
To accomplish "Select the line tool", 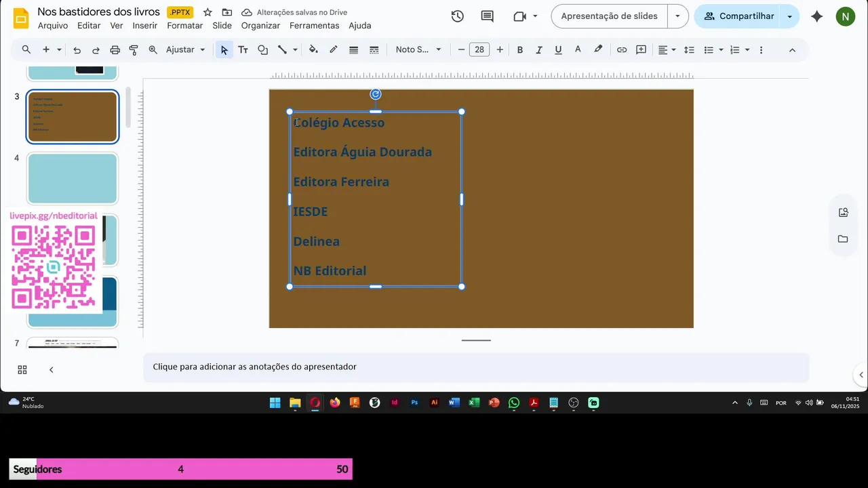I will 282,49.
